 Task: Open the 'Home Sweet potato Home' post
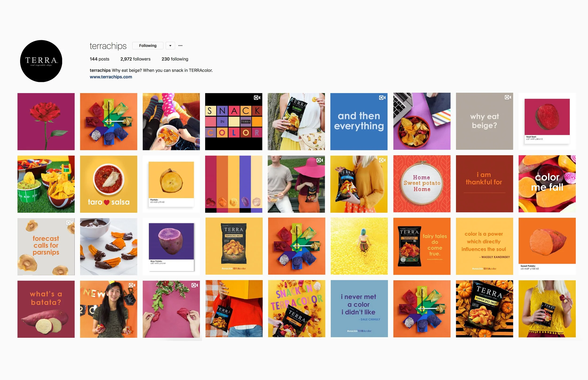(x=422, y=184)
